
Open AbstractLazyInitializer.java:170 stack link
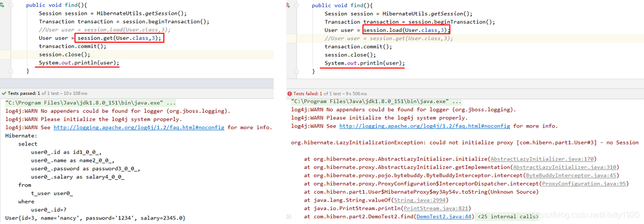point(541,159)
